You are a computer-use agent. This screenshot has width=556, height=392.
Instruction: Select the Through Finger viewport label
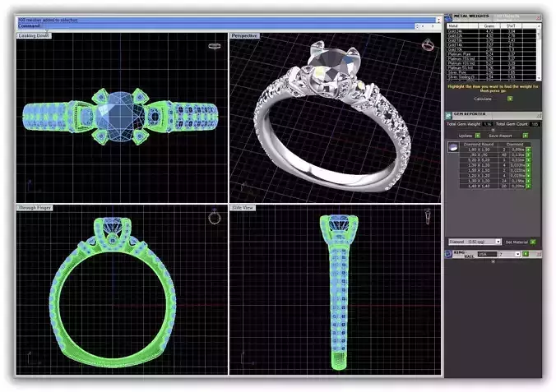pos(35,208)
